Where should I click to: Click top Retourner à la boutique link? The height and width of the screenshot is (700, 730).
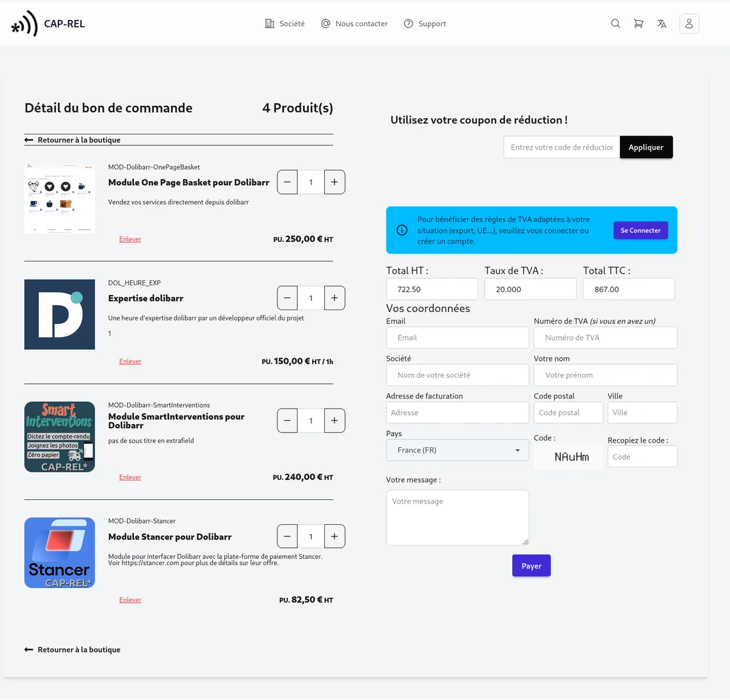coord(72,140)
